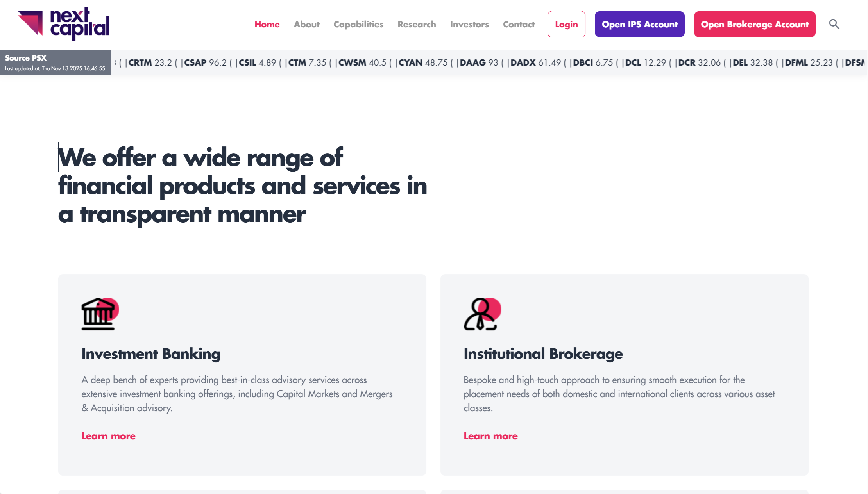The width and height of the screenshot is (868, 494).
Task: Open the Investors menu
Action: (469, 24)
